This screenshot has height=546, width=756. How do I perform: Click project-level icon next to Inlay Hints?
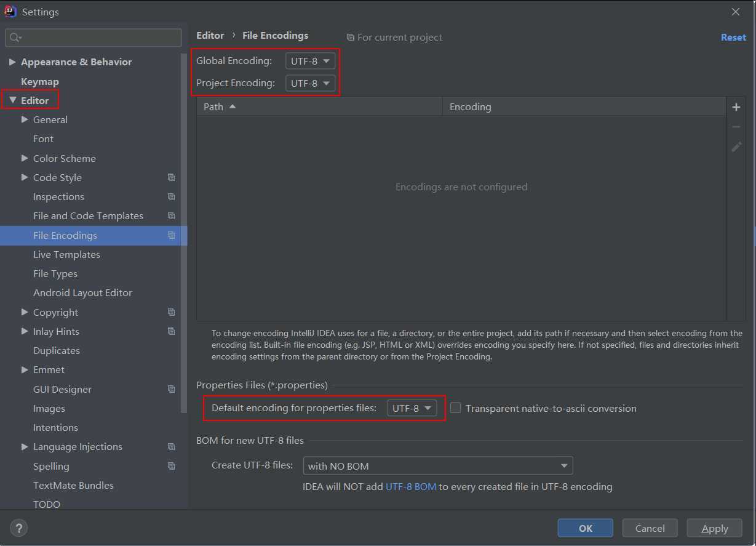coord(171,331)
